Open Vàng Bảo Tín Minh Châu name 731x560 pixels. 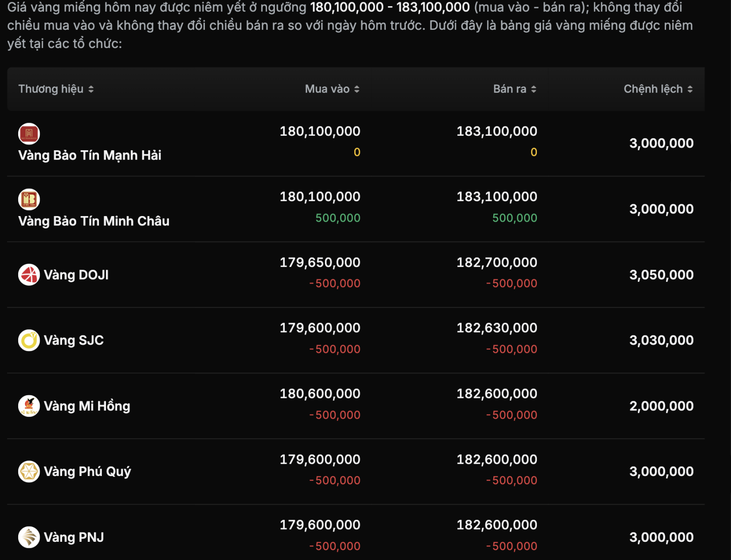click(x=94, y=221)
